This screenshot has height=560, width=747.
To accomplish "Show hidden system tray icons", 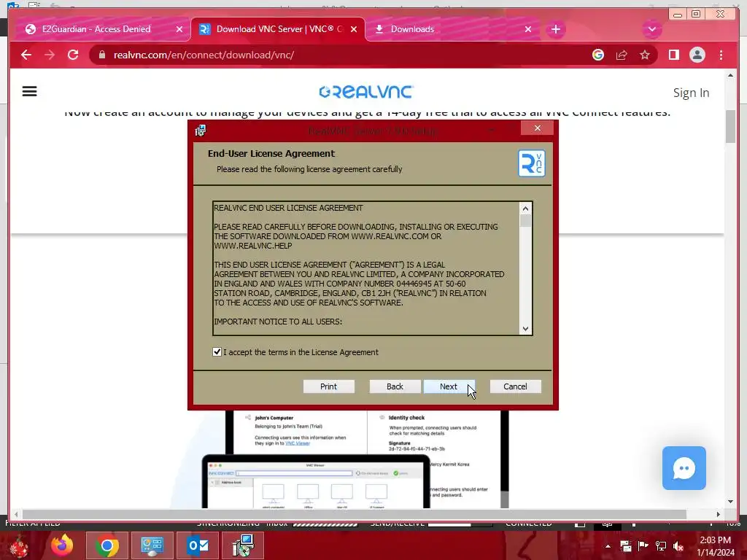I will pos(608,546).
